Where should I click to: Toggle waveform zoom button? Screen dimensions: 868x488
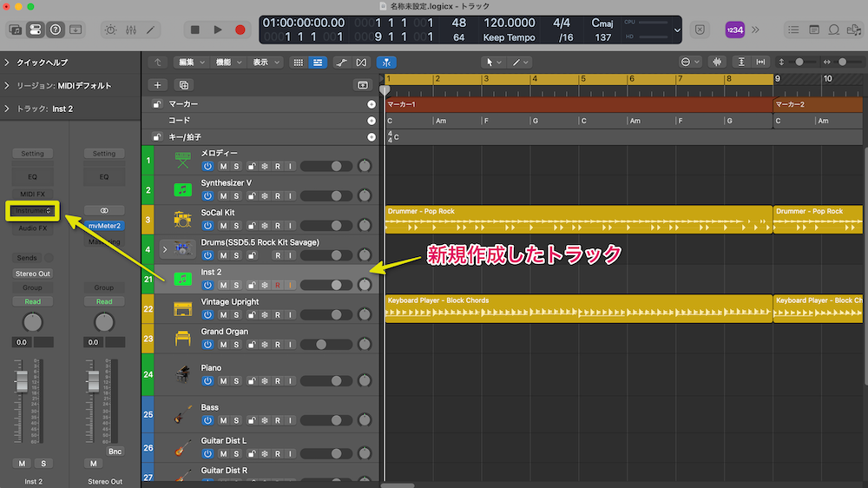point(717,62)
